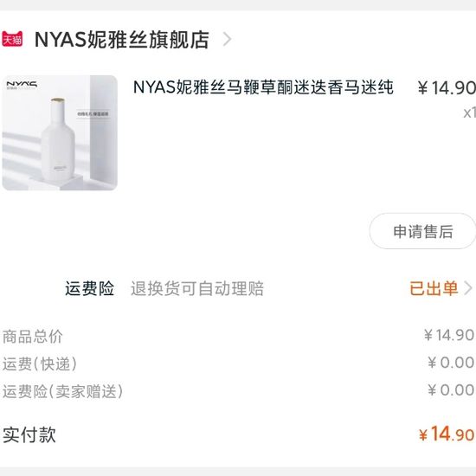476x476 pixels.
Task: Tap the 运费(快递) amount ¥0.00
Action: pyautogui.click(x=451, y=363)
